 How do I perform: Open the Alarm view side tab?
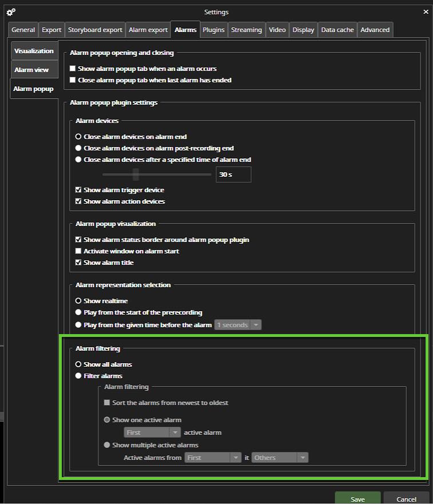32,70
